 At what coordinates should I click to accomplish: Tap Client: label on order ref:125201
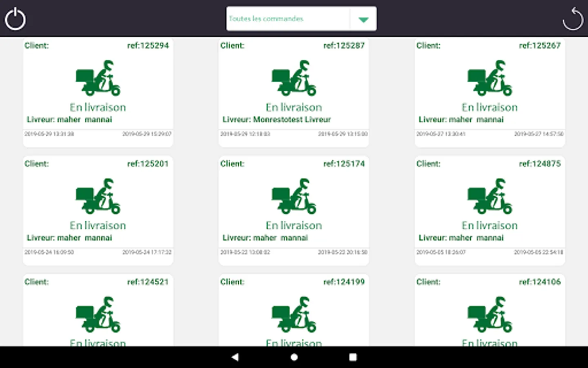coord(36,164)
